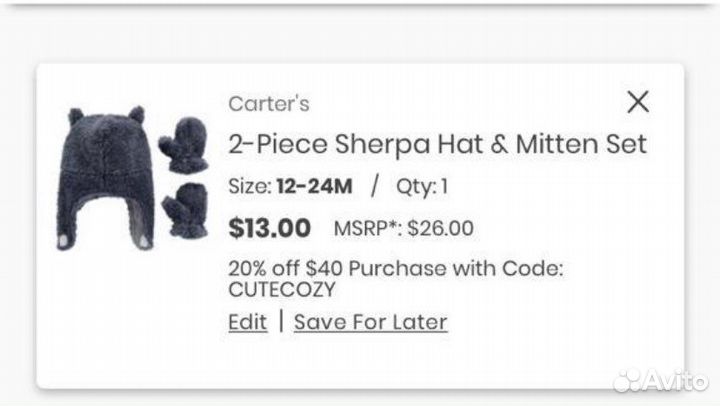This screenshot has height=406, width=720.
Task: Click the Avito watermark text
Action: [677, 381]
